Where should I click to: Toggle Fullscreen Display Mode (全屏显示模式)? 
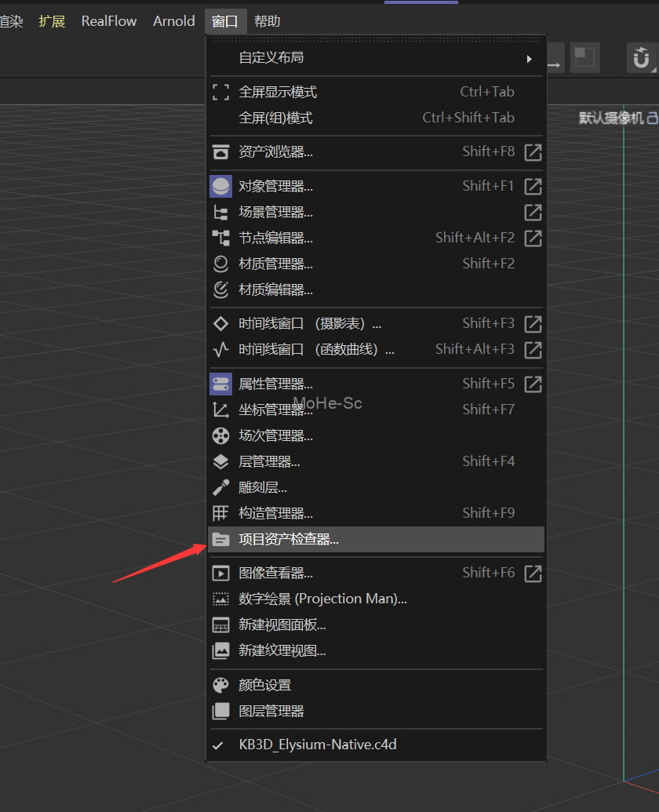coord(278,92)
